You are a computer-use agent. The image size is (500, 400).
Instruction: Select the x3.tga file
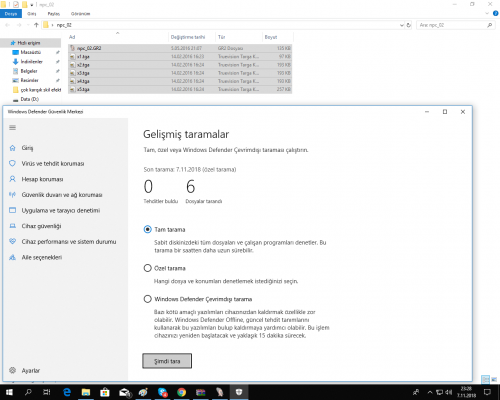180,73
